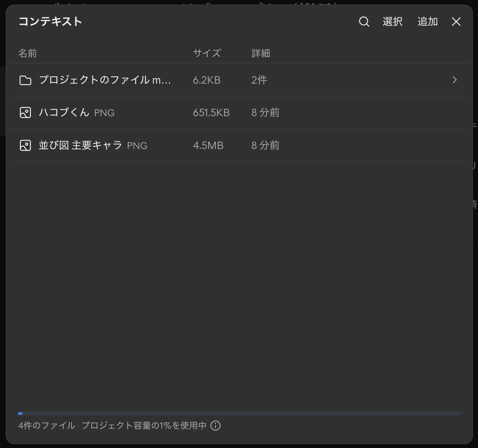478x448 pixels.
Task: Click 8 分前 in the ハコブくん row
Action: tap(265, 112)
